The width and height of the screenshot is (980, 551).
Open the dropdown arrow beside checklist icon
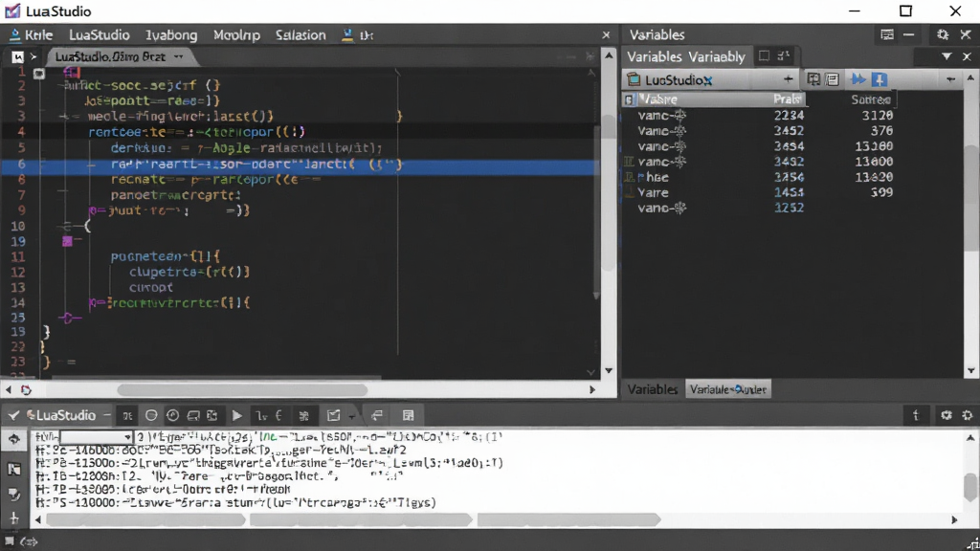tap(352, 416)
